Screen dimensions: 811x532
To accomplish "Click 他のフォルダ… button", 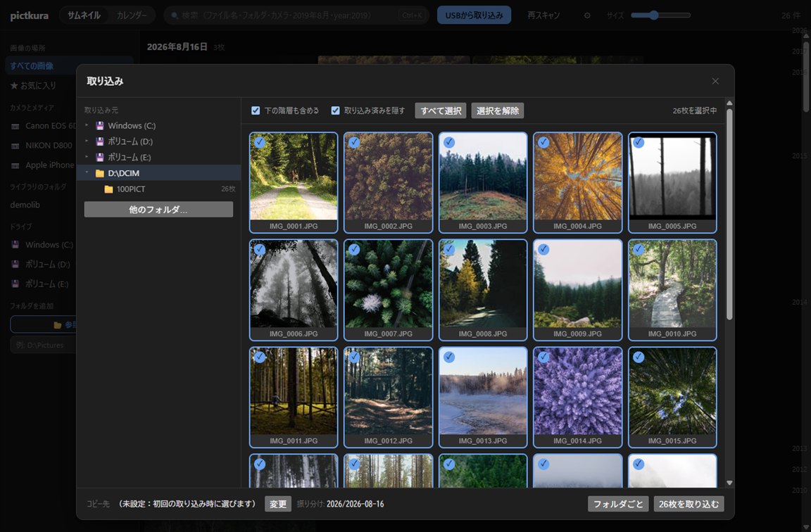I will coord(158,210).
